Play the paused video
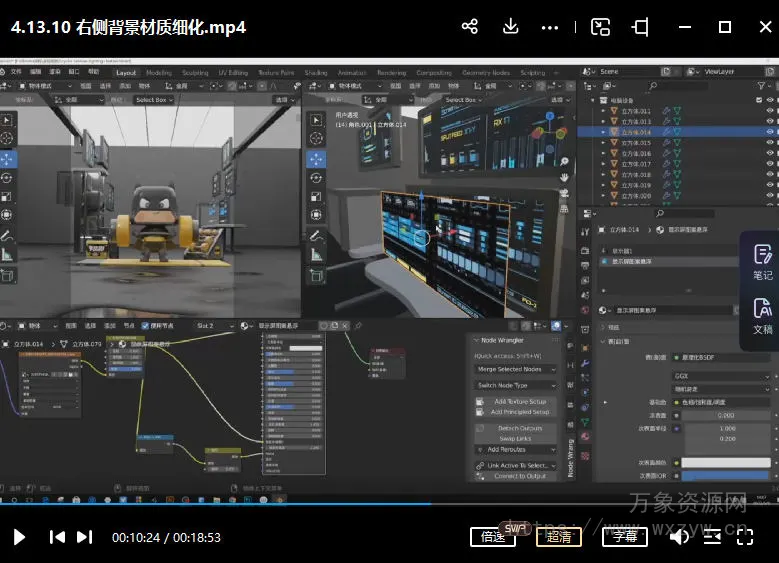Image resolution: width=779 pixels, height=563 pixels. pos(19,537)
